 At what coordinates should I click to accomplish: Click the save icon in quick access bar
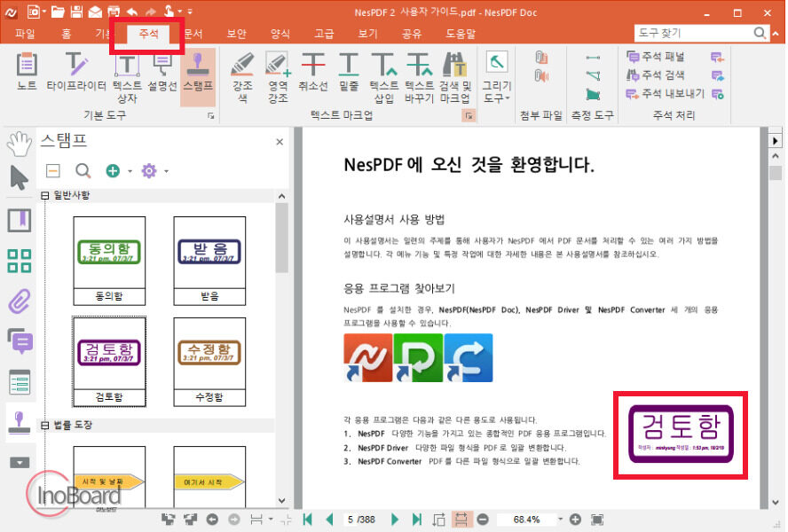[76, 12]
